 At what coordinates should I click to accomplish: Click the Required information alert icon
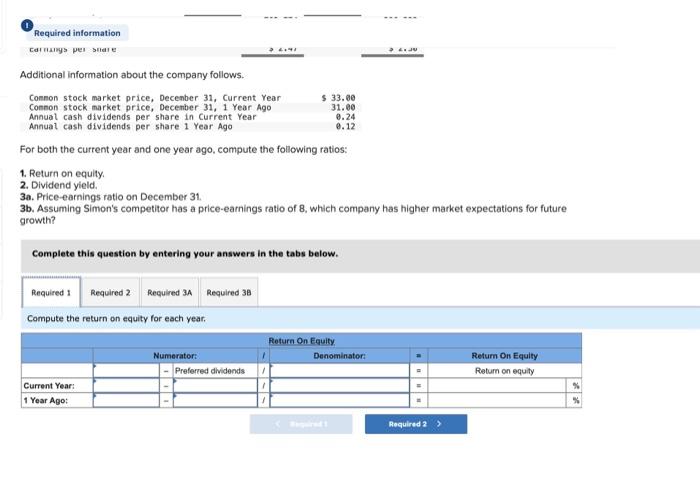27,25
